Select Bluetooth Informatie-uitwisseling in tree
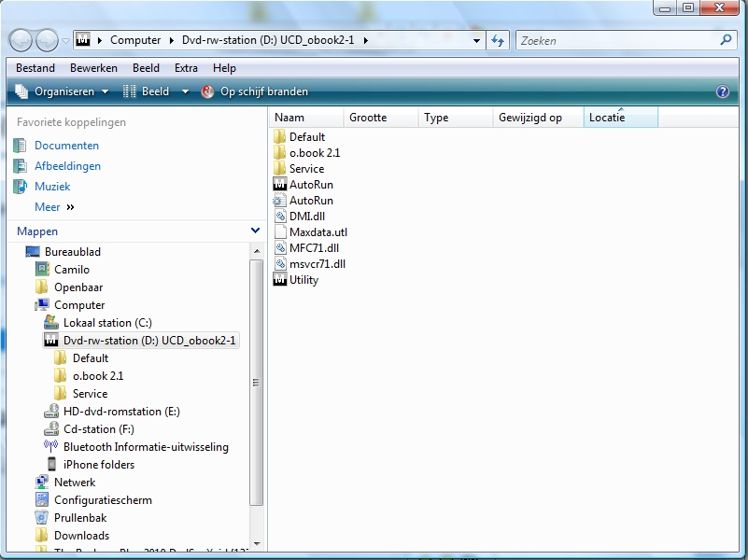Image resolution: width=748 pixels, height=560 pixels. (x=145, y=447)
